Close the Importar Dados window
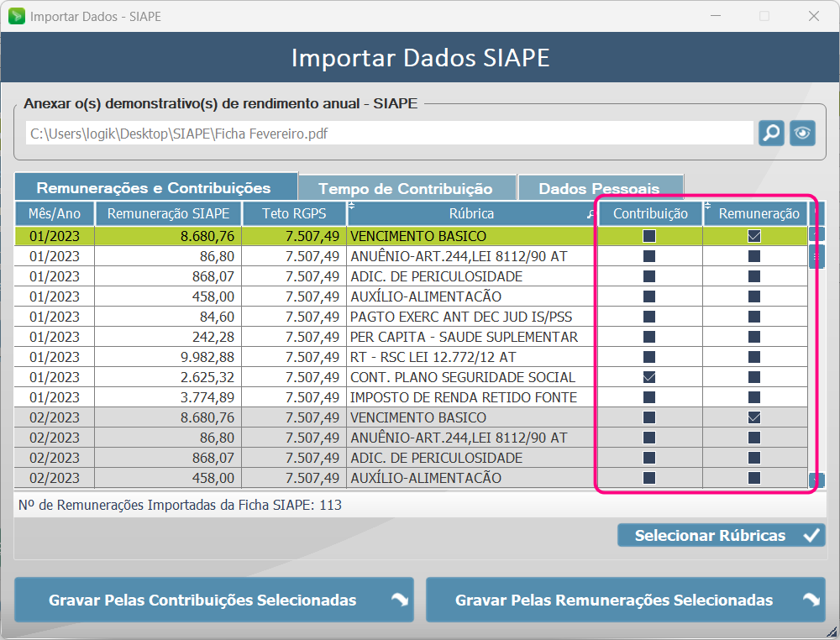 point(814,16)
